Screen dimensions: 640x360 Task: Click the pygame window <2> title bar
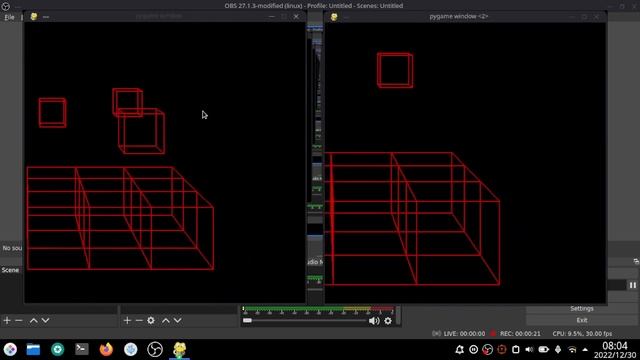[458, 16]
